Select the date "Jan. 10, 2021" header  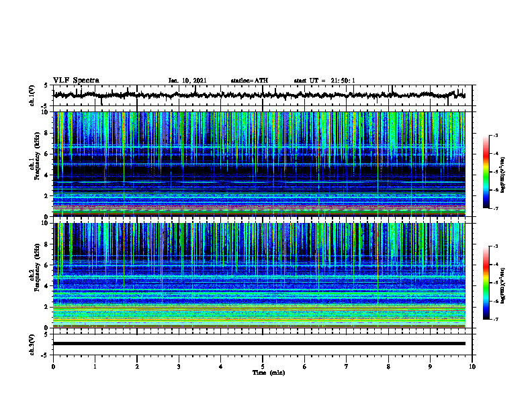(187, 81)
